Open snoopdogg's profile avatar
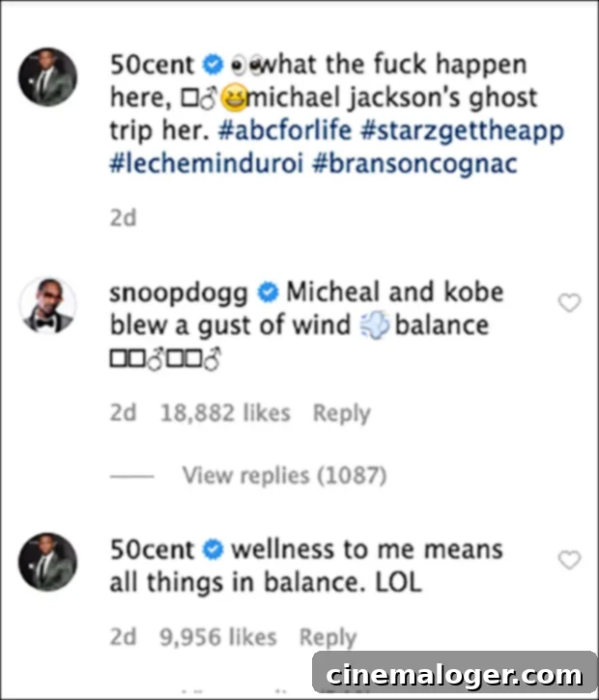Image resolution: width=599 pixels, height=700 pixels. tap(47, 304)
